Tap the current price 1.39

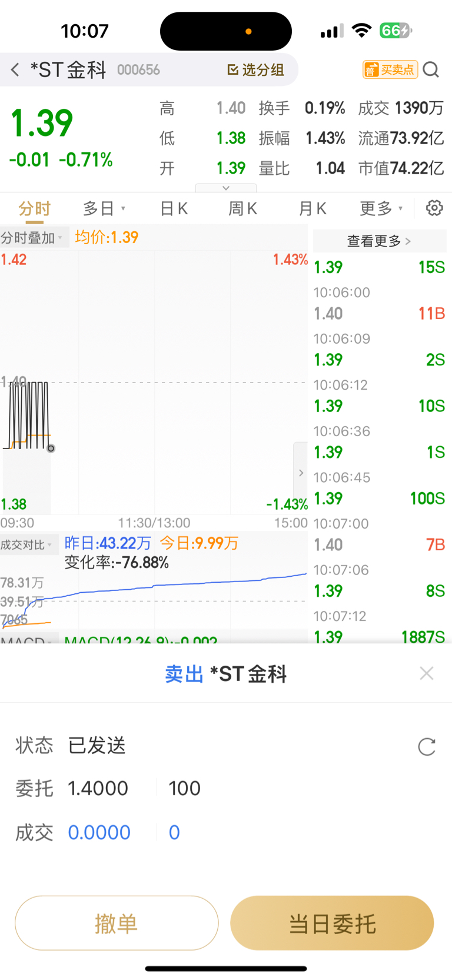42,123
